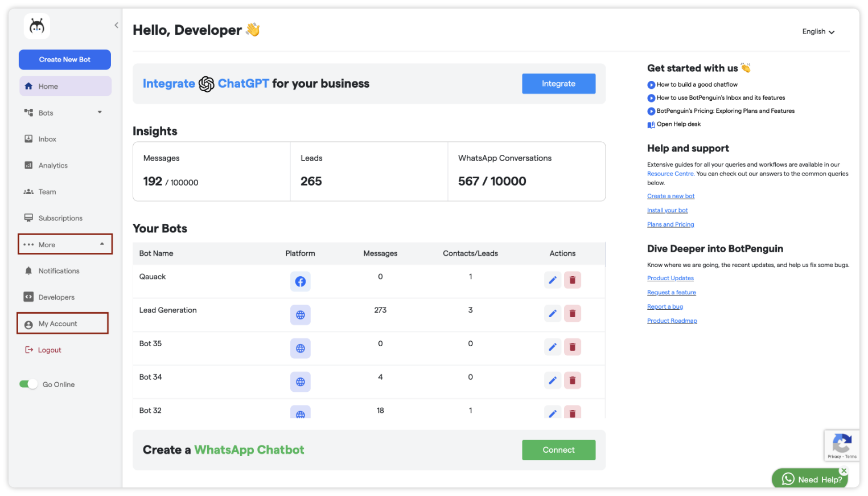Click the trash icon for Bot 35

572,347
